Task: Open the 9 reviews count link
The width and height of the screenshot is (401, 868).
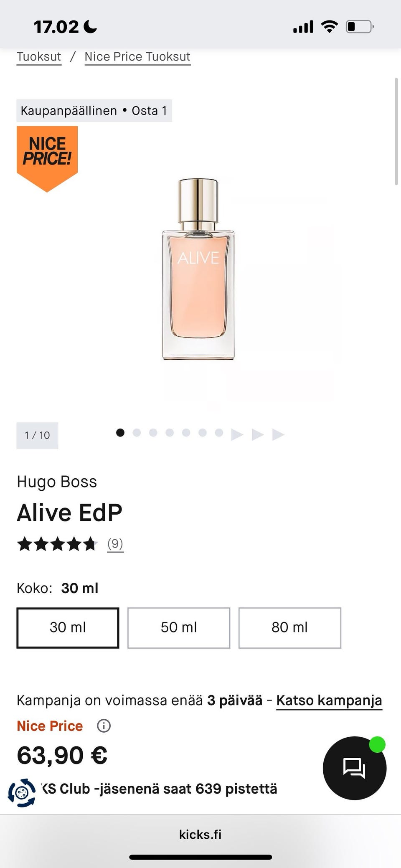Action: (115, 544)
